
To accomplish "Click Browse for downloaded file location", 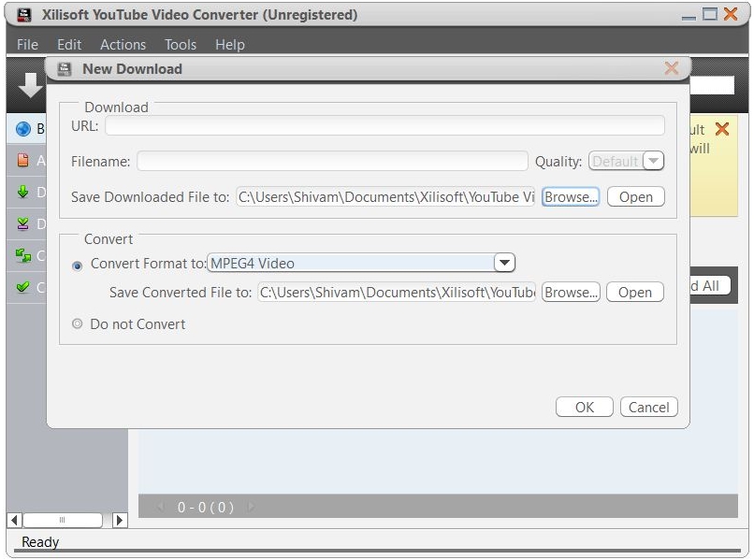I will (571, 197).
